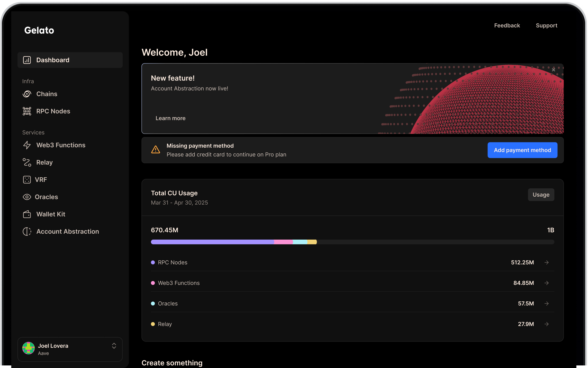Click the Account Abstraction half-circle icon

27,231
